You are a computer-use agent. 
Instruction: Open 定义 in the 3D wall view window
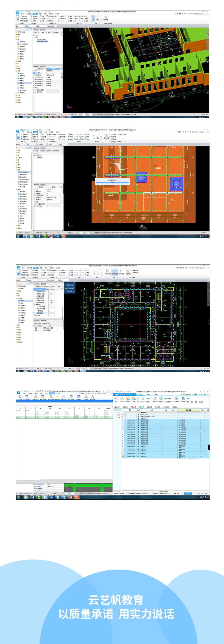tap(42, 16)
